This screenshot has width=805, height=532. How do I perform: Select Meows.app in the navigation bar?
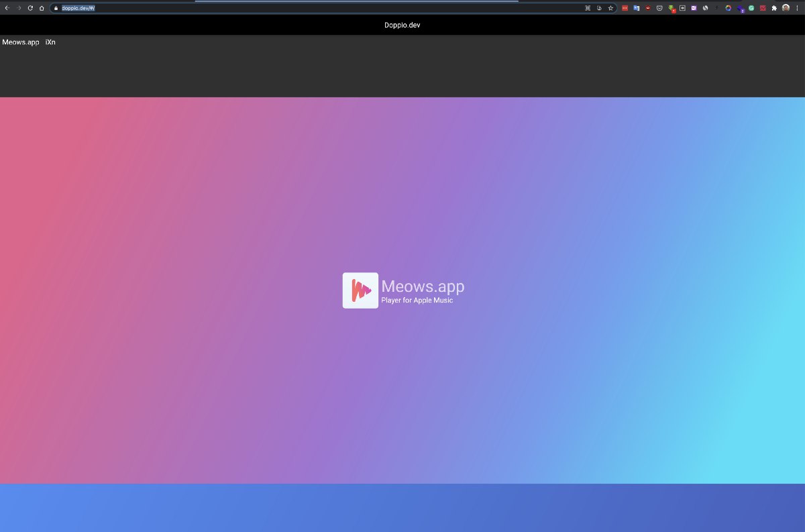click(x=21, y=42)
